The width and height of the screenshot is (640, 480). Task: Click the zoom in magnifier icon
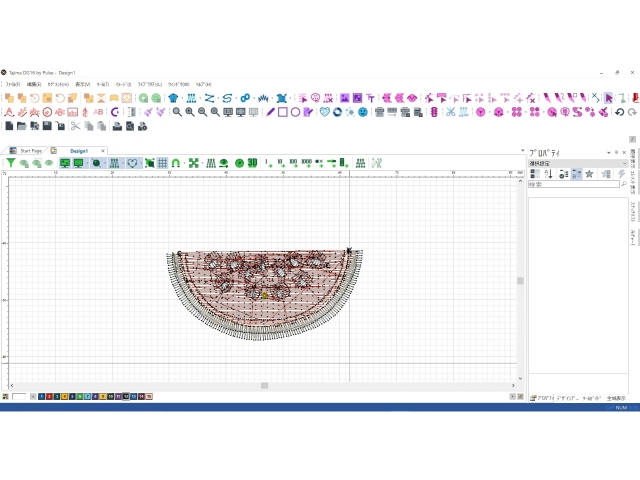tap(190, 112)
